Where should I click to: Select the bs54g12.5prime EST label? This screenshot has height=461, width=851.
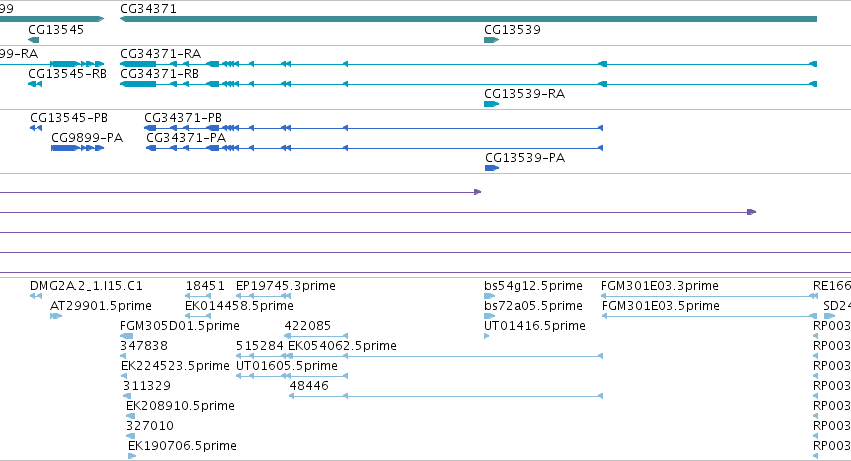pyautogui.click(x=533, y=286)
